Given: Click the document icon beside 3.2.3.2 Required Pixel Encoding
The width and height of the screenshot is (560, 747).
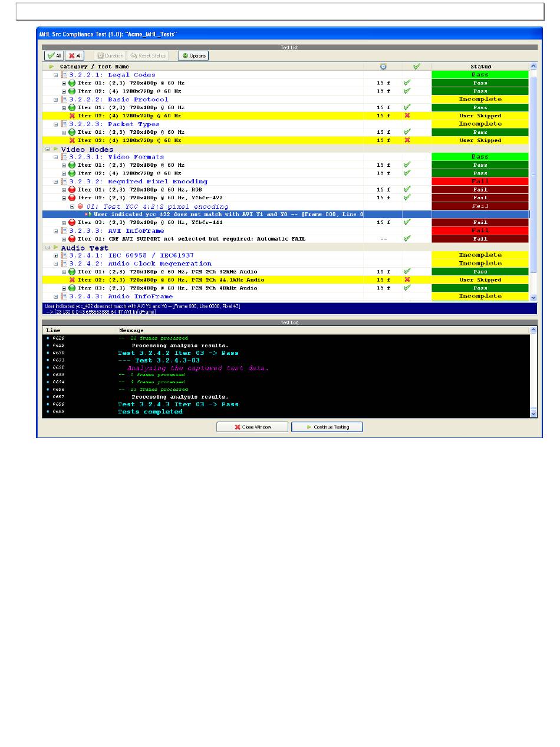Looking at the screenshot, I should [64, 182].
